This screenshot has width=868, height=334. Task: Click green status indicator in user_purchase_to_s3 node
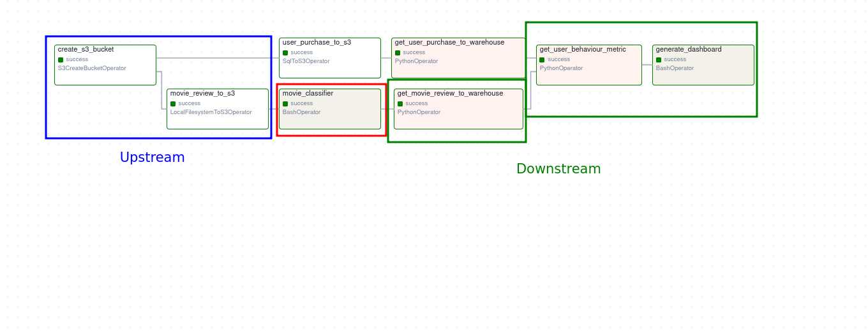(x=285, y=53)
